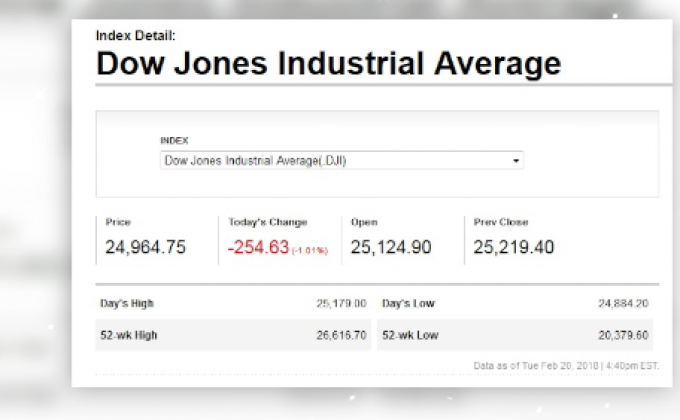Click the arrow on the INDEX combo box
The height and width of the screenshot is (420, 680).
coord(516,160)
